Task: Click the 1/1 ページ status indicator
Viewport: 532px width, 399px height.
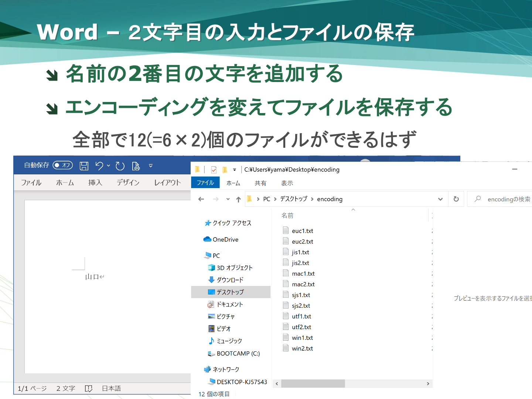Action: [32, 388]
